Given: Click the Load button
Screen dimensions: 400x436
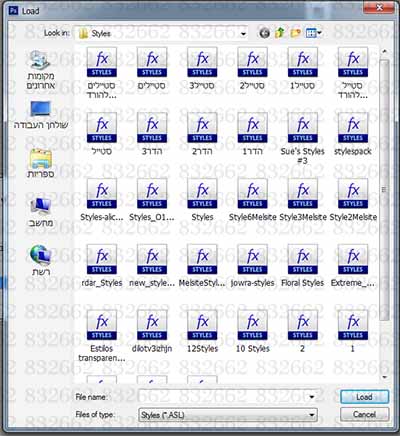Looking at the screenshot, I should [x=364, y=397].
